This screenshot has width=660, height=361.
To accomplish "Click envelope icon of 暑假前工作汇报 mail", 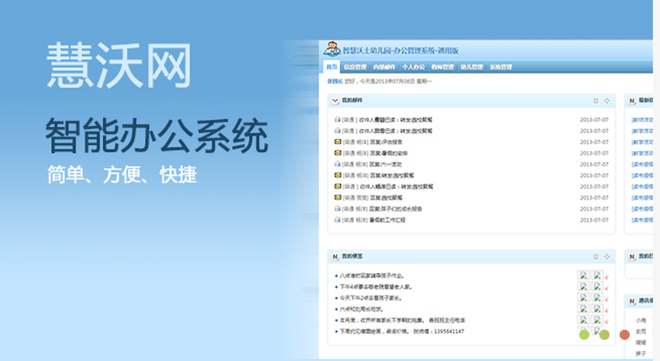I will coord(337,220).
